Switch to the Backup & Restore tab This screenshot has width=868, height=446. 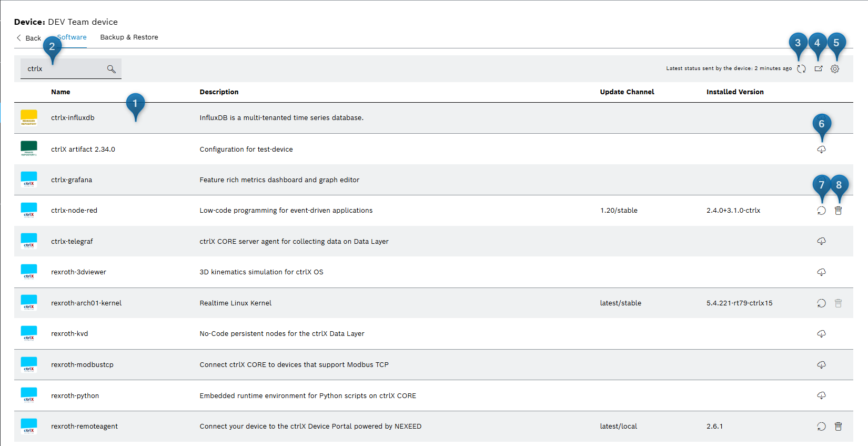click(x=129, y=37)
